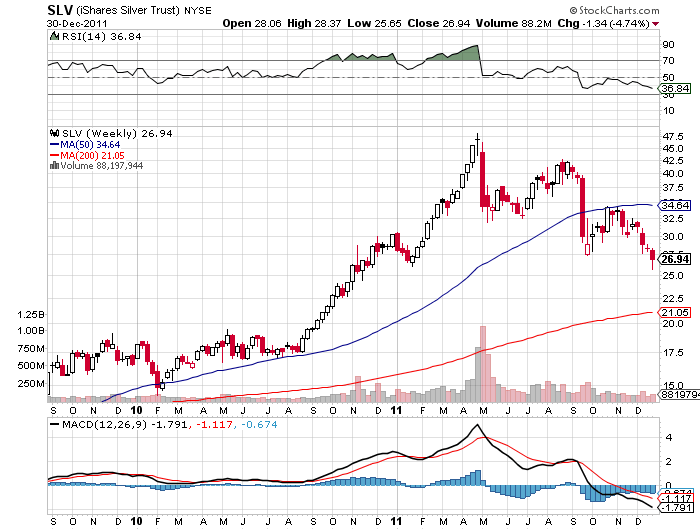This screenshot has height=530, width=700.
Task: Click the 70 label on the RSI axis
Action: pos(668,61)
